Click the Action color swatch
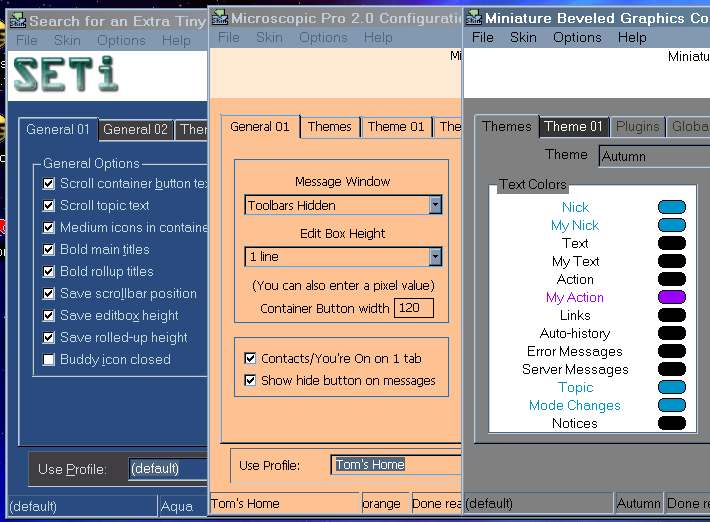710x522 pixels. (672, 279)
